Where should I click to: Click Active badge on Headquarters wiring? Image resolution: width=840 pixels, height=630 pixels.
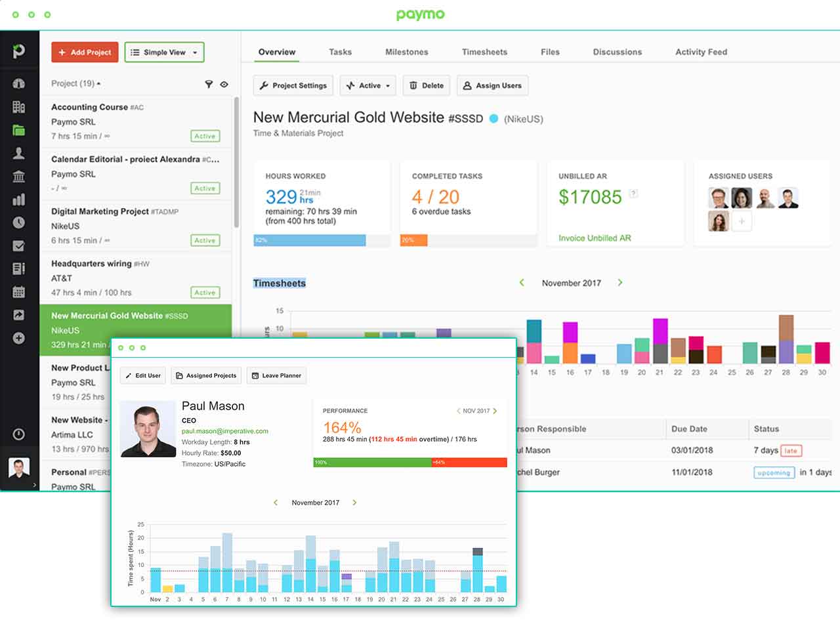pos(205,293)
